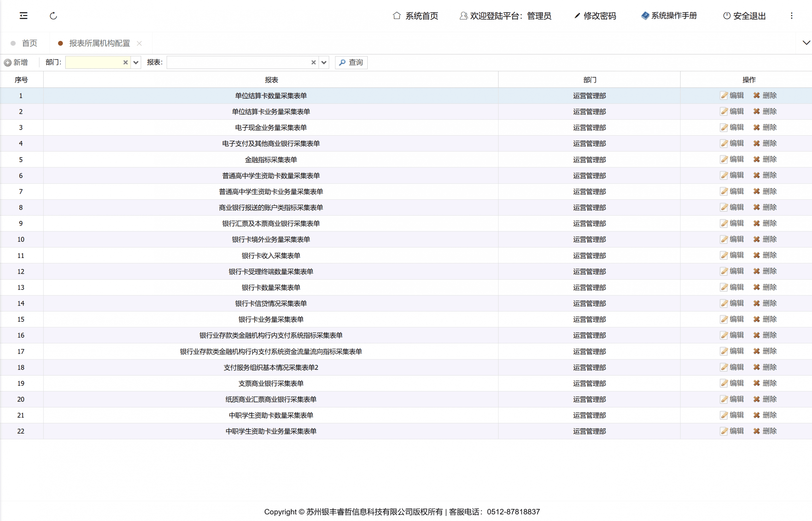Open the three-dot more options menu
The image size is (812, 521).
click(791, 16)
